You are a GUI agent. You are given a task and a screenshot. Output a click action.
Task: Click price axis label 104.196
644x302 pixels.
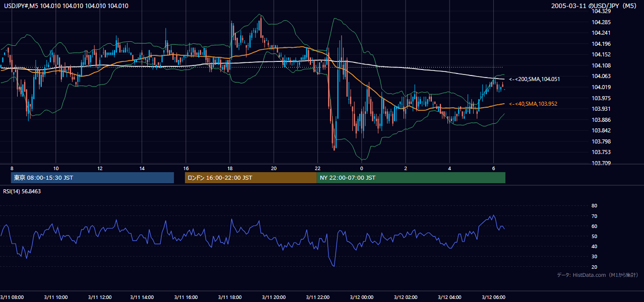pyautogui.click(x=601, y=44)
